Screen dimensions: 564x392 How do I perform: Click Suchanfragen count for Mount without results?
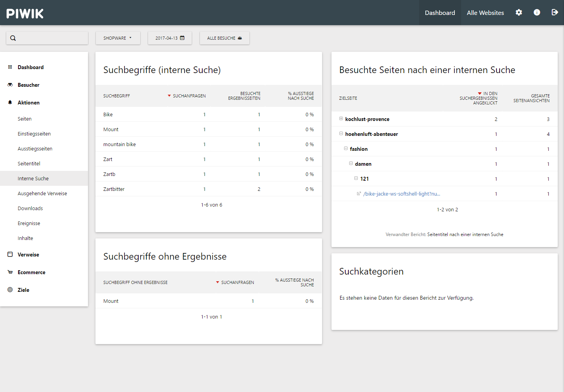pos(253,301)
